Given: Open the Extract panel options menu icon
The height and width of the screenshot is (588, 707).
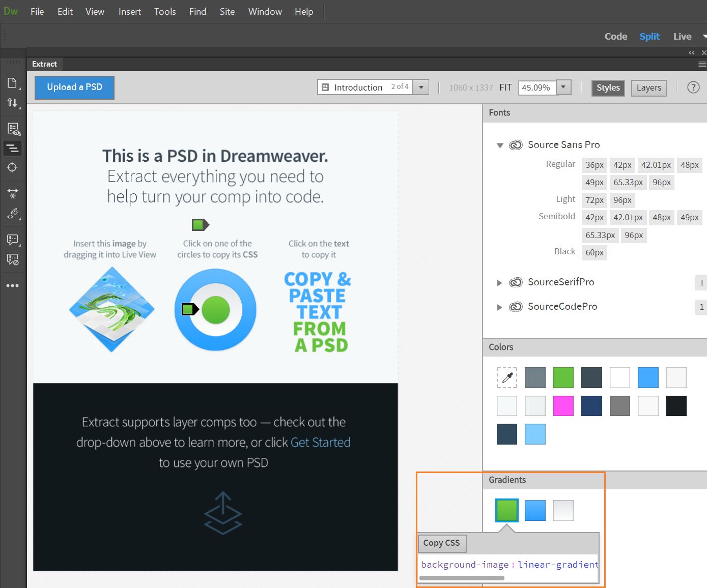Looking at the screenshot, I should coord(702,65).
